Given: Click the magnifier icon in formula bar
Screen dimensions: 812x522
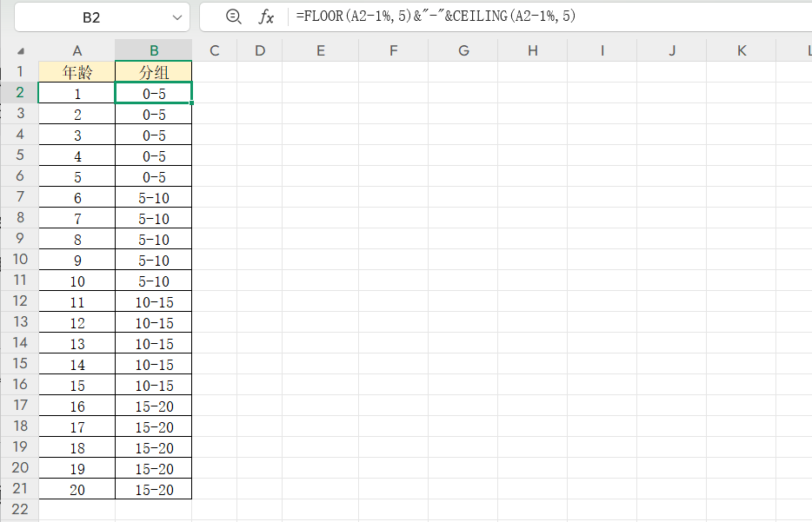Looking at the screenshot, I should [x=233, y=17].
